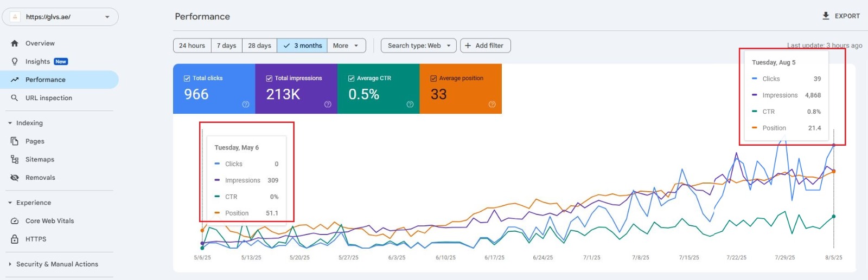
Task: Click the blue Total clicks metric card
Action: click(214, 94)
